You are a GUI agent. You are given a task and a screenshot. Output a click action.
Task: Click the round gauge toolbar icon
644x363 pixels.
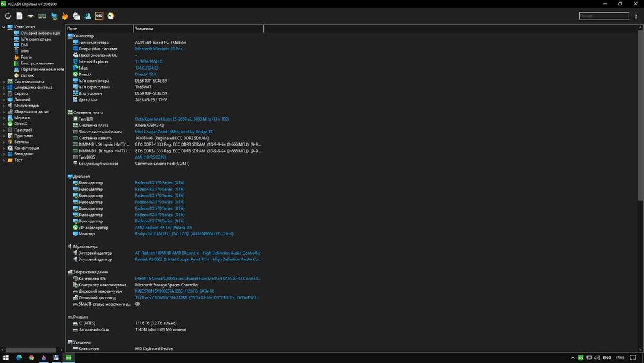pyautogui.click(x=111, y=16)
